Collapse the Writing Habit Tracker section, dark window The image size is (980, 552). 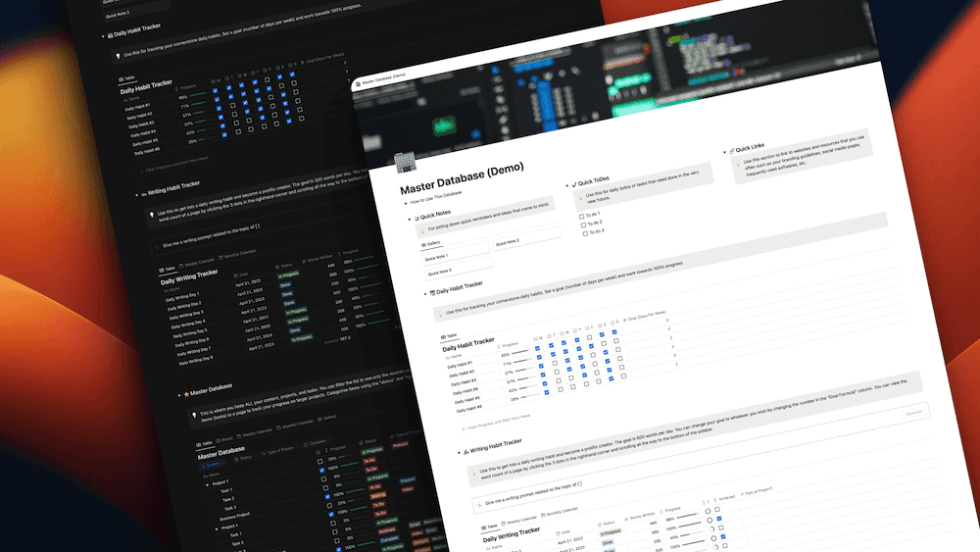[x=137, y=195]
